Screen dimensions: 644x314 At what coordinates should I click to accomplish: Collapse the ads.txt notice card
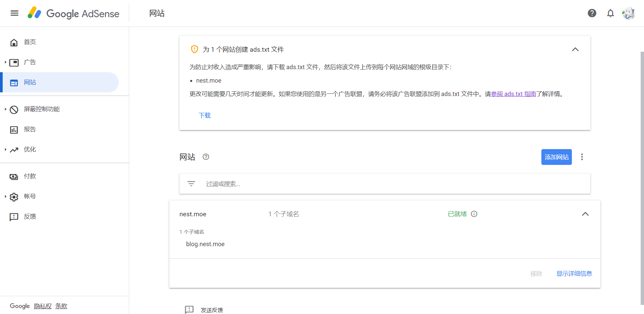point(575,49)
